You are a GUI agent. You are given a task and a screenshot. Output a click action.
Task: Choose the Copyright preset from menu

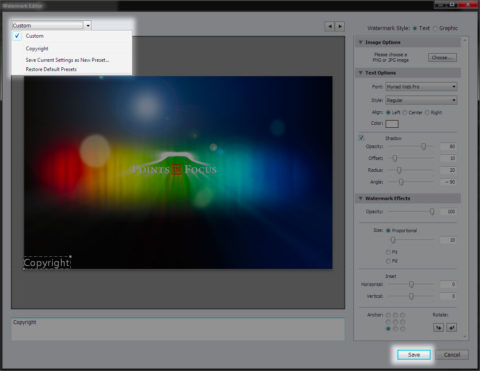37,49
